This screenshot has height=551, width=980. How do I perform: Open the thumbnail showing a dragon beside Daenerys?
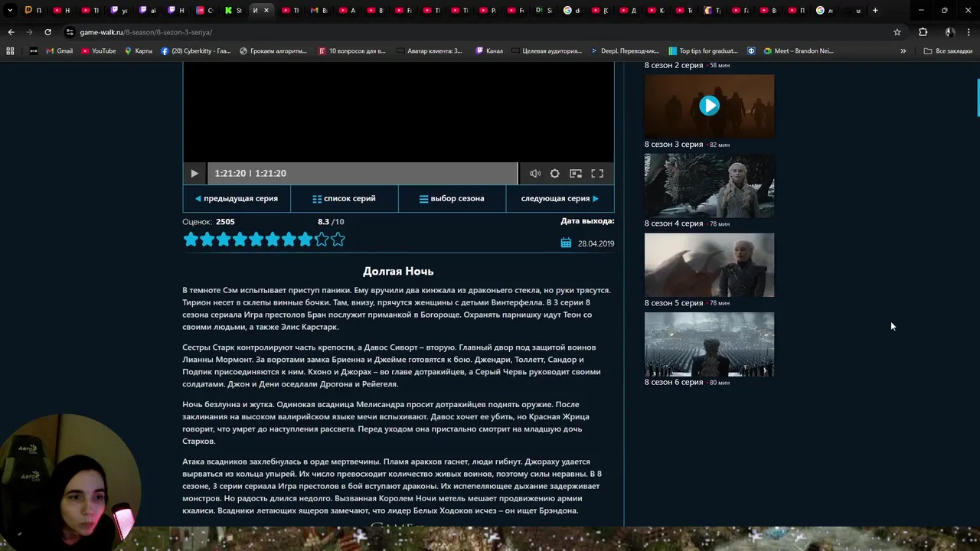pyautogui.click(x=709, y=185)
